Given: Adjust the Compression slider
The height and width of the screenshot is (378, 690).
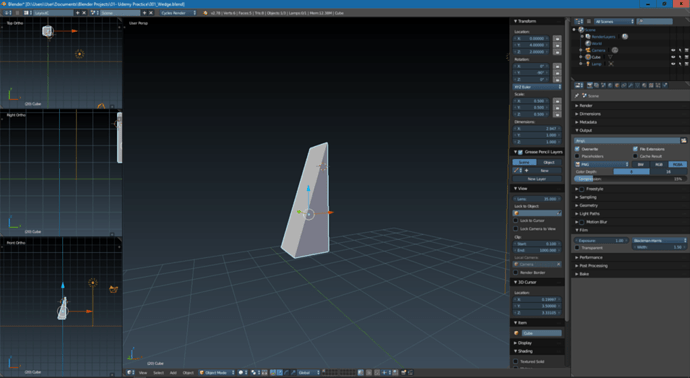Looking at the screenshot, I should (630, 179).
